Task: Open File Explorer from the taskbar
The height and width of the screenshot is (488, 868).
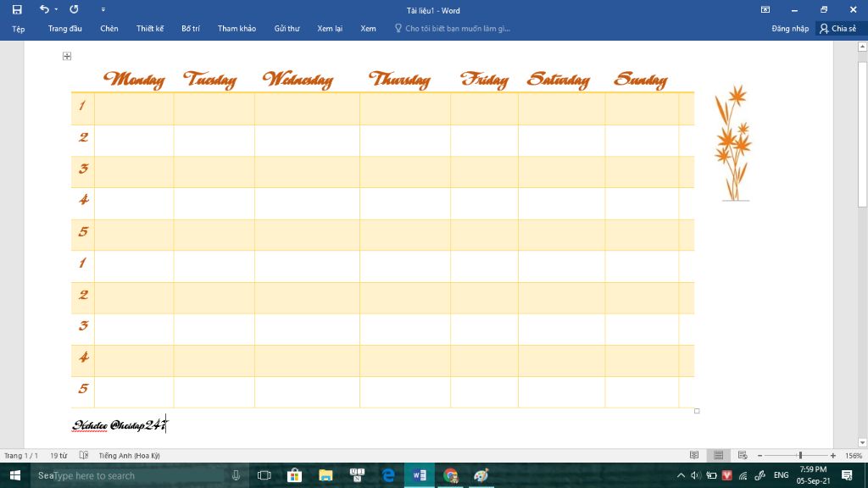Action: click(x=325, y=475)
